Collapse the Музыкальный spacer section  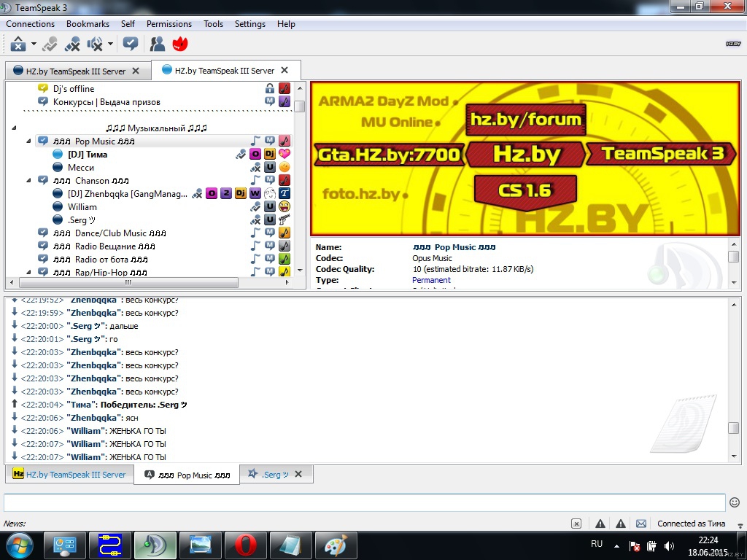click(15, 128)
